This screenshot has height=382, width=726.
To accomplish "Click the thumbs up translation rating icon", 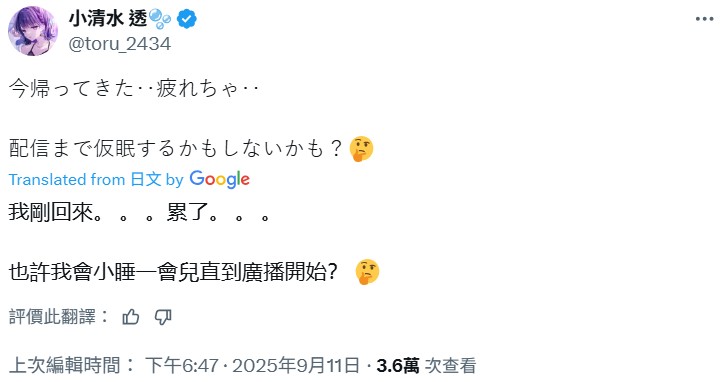I will click(x=131, y=317).
